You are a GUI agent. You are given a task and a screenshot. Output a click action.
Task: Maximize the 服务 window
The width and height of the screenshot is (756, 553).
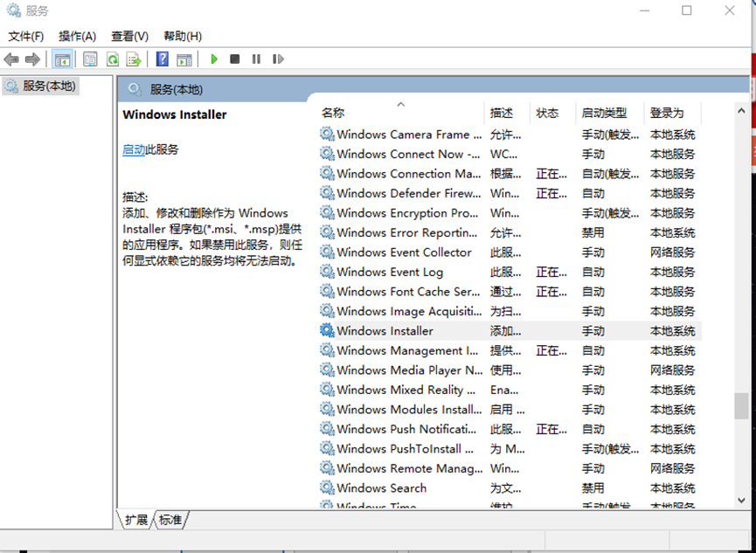pyautogui.click(x=687, y=10)
